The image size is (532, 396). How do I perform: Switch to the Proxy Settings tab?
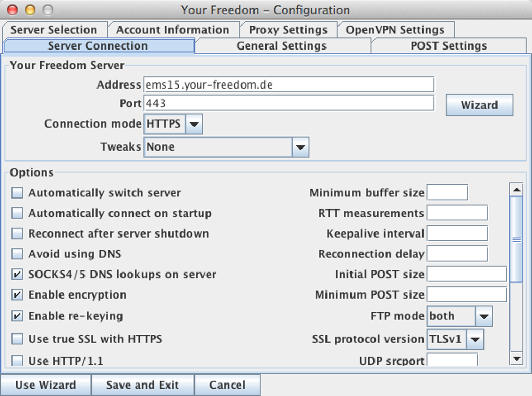(x=288, y=30)
